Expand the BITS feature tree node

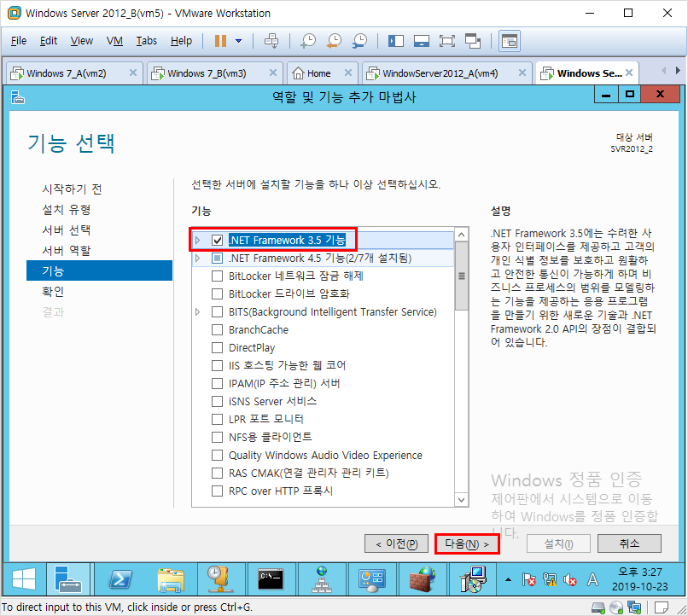(198, 311)
